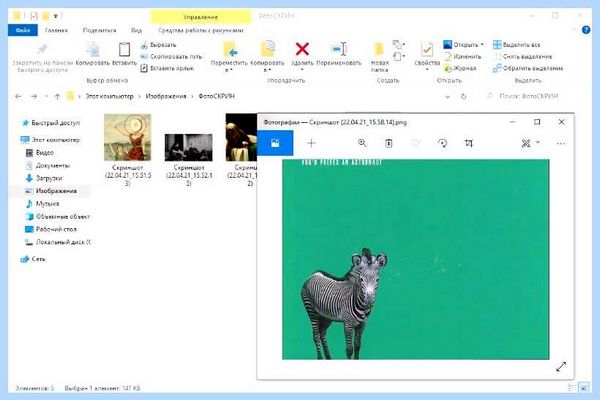Open edit and create dropdown in Фотографии
Viewport: 600px width, 400px height.
[x=530, y=143]
